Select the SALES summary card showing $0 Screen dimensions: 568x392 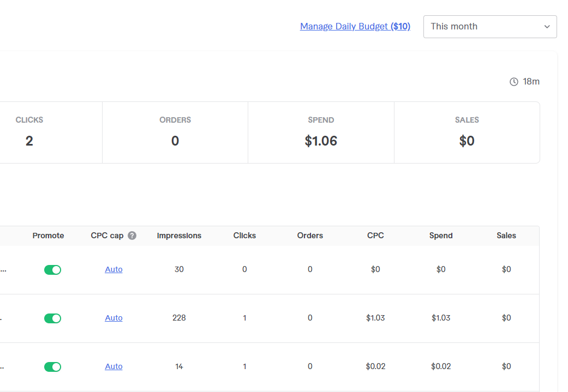point(467,132)
